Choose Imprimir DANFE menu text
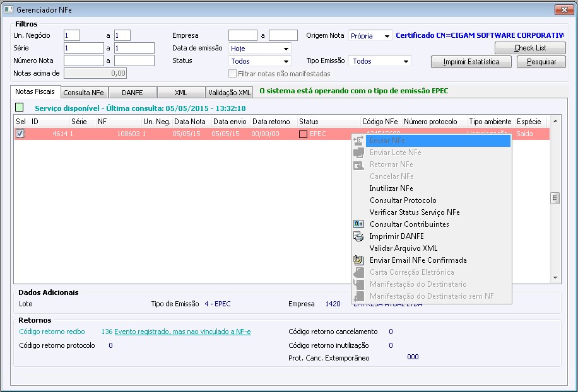This screenshot has height=392, width=578. click(397, 236)
